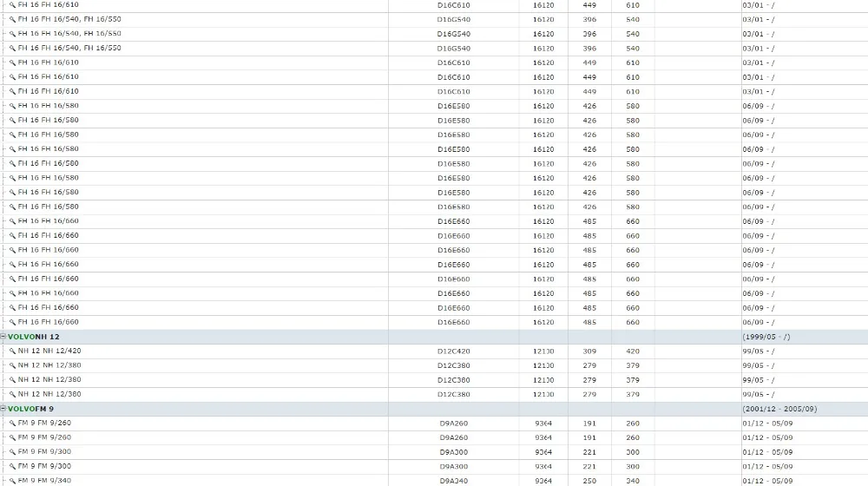The width and height of the screenshot is (868, 486).
Task: Click engine code D9A340
Action: 453,481
